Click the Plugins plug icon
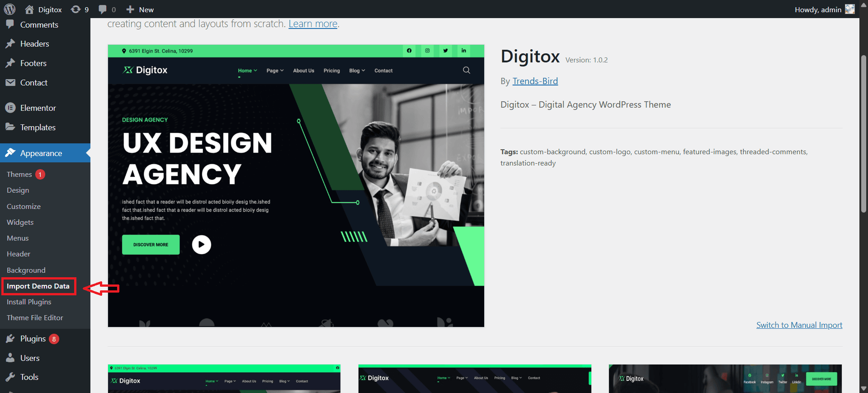This screenshot has width=868, height=393. pos(10,339)
